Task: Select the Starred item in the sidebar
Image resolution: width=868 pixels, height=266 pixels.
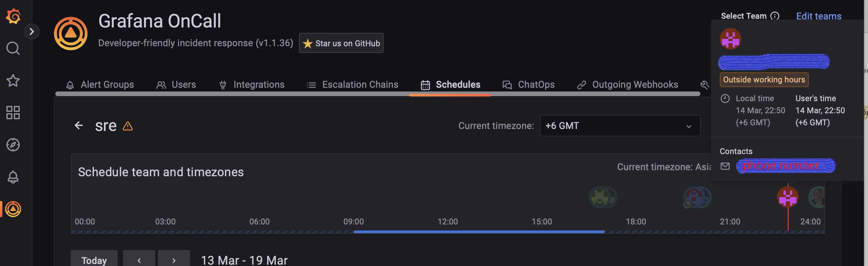Action: tap(13, 80)
